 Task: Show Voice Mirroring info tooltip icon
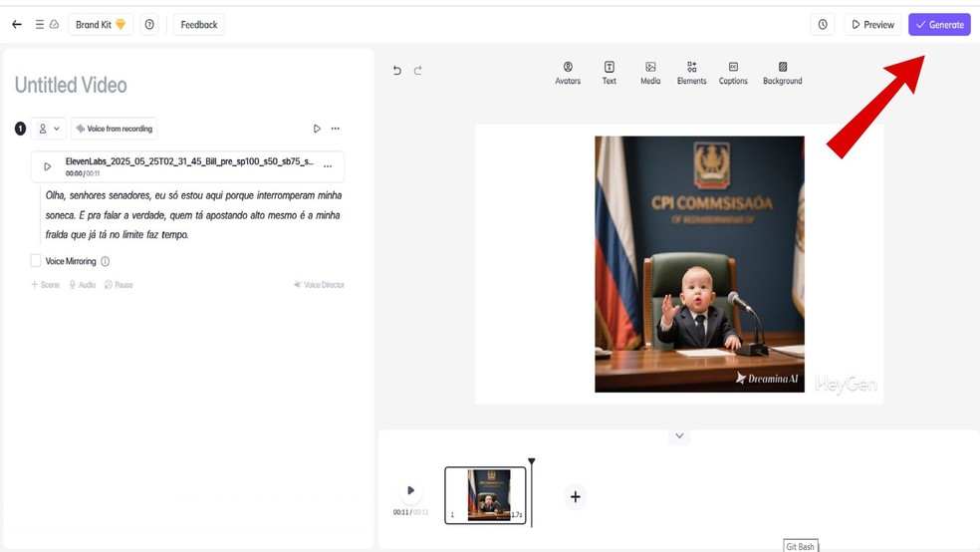105,261
